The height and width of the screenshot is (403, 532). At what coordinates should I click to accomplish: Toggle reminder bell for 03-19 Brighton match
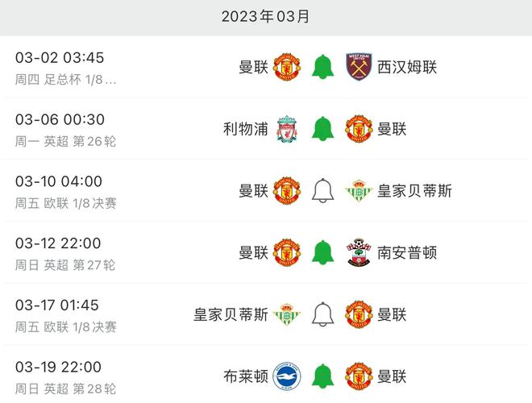pos(323,376)
